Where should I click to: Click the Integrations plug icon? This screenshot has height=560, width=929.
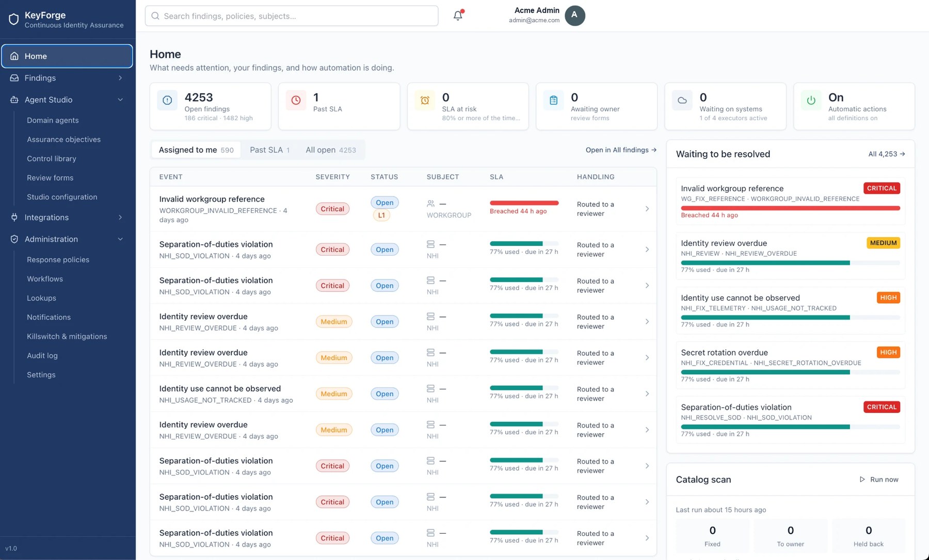pyautogui.click(x=14, y=217)
